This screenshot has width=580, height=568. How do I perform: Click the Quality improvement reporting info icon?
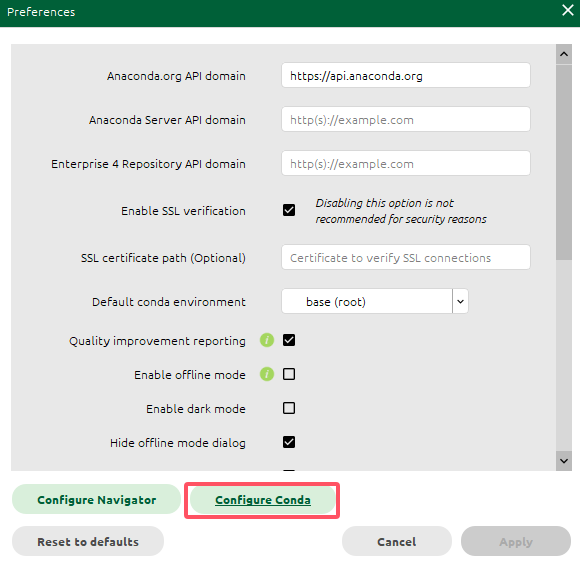pyautogui.click(x=267, y=340)
